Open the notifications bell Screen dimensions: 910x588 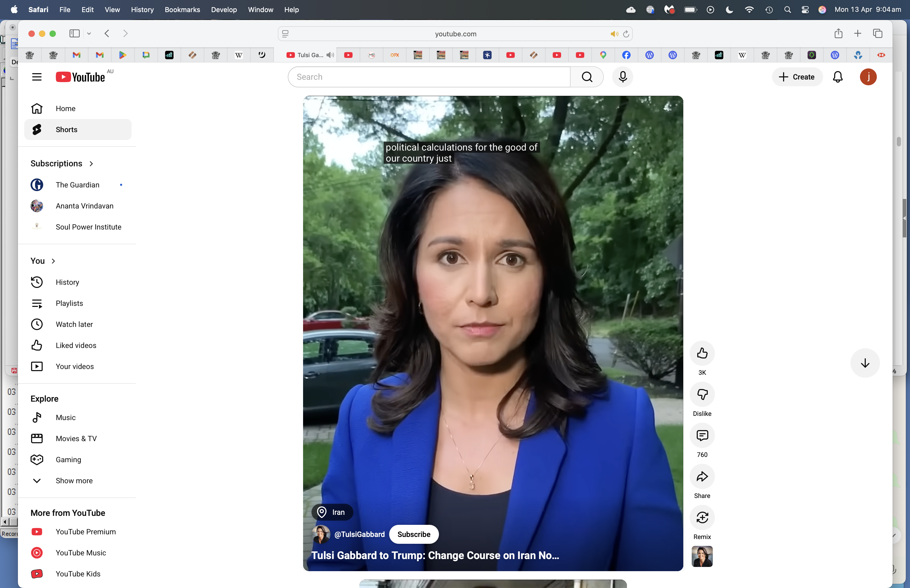tap(837, 77)
